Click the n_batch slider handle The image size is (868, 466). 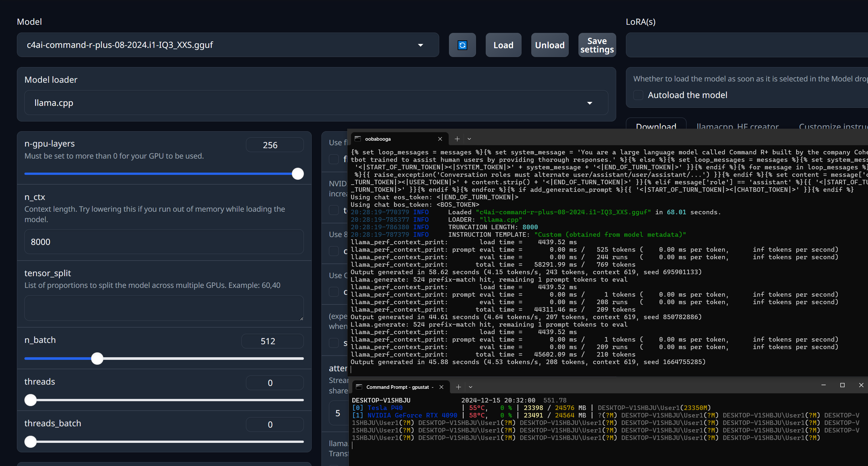click(x=97, y=359)
